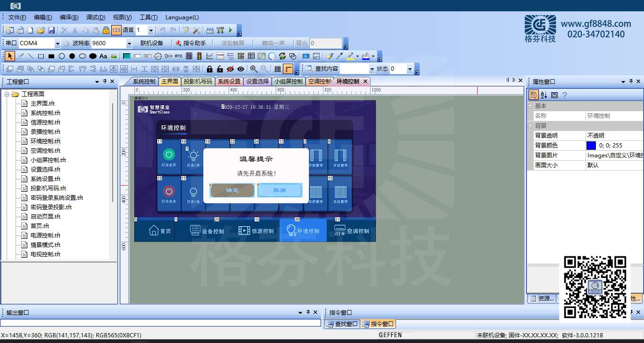Click the LOAD download icon
Viewport: 644px width, 343px height.
click(x=220, y=30)
